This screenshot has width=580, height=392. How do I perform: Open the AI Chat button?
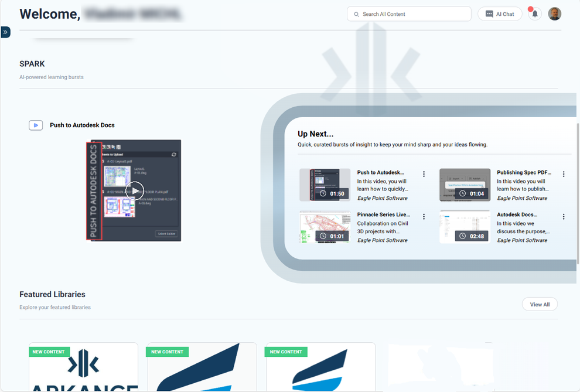tap(500, 14)
